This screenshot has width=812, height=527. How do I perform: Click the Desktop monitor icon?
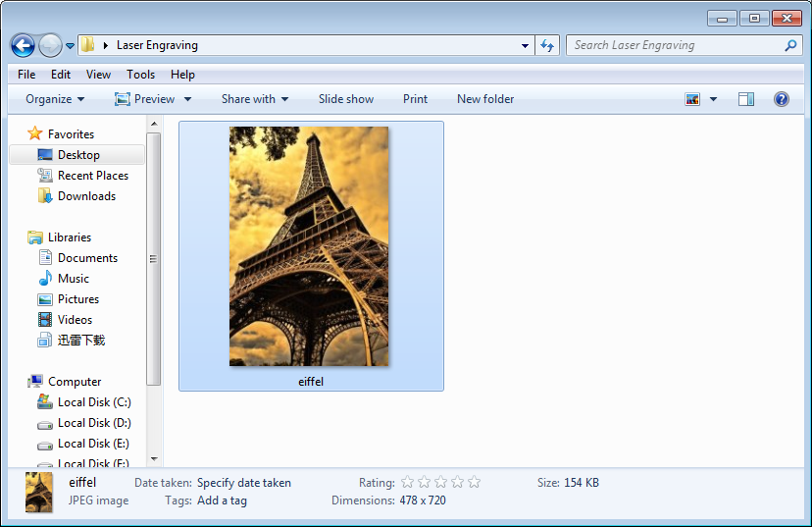click(45, 155)
